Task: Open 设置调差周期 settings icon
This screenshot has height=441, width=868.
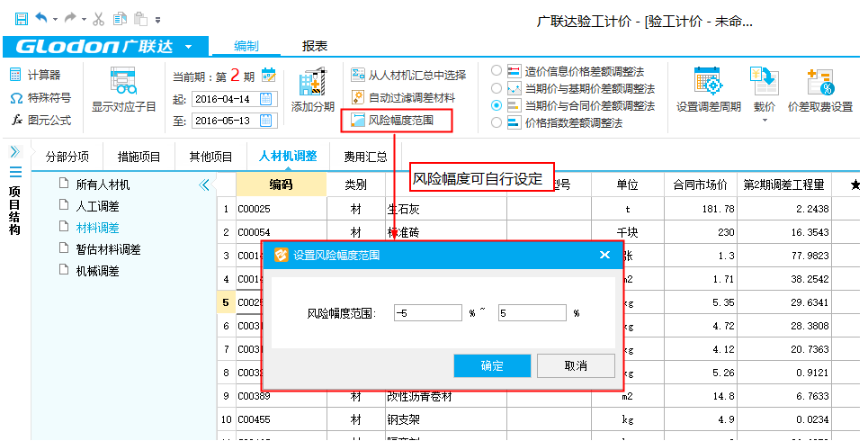Action: coord(709,83)
